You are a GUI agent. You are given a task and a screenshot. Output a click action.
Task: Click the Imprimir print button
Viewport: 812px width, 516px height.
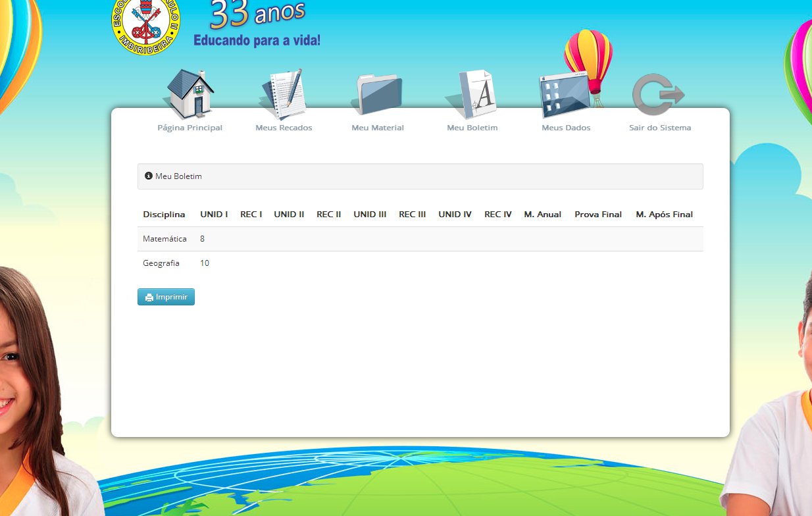point(166,297)
